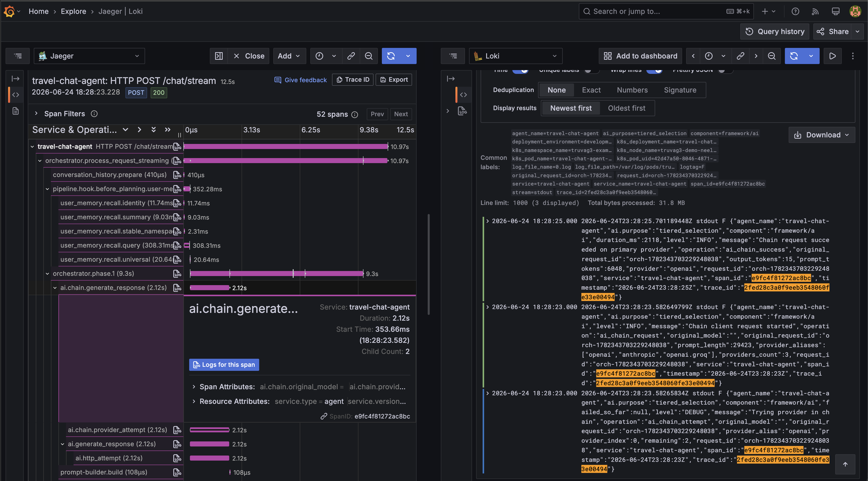This screenshot has height=481, width=868.
Task: Select Numbers deduplication option
Action: 632,90
